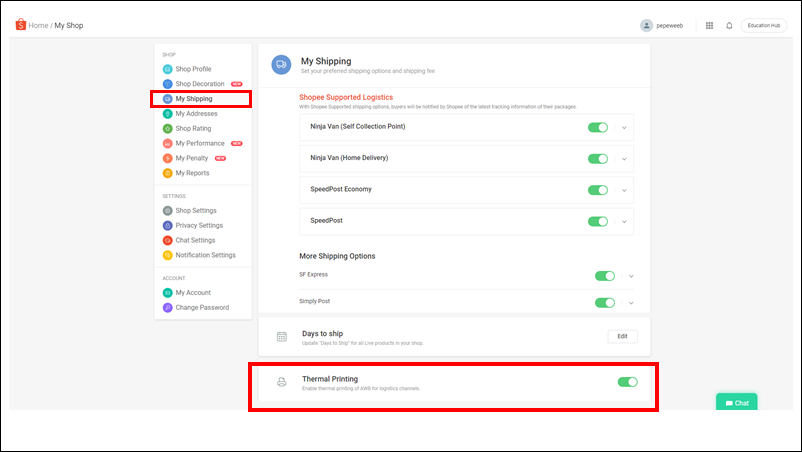Click the My Penalty sidebar icon
The image size is (802, 452).
point(167,158)
